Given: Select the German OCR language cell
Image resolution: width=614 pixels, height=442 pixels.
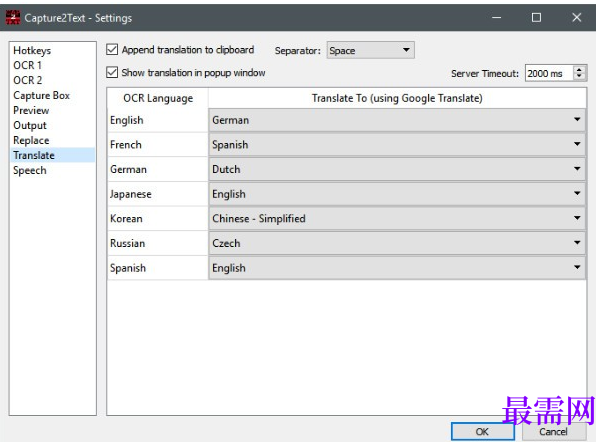Looking at the screenshot, I should point(158,170).
